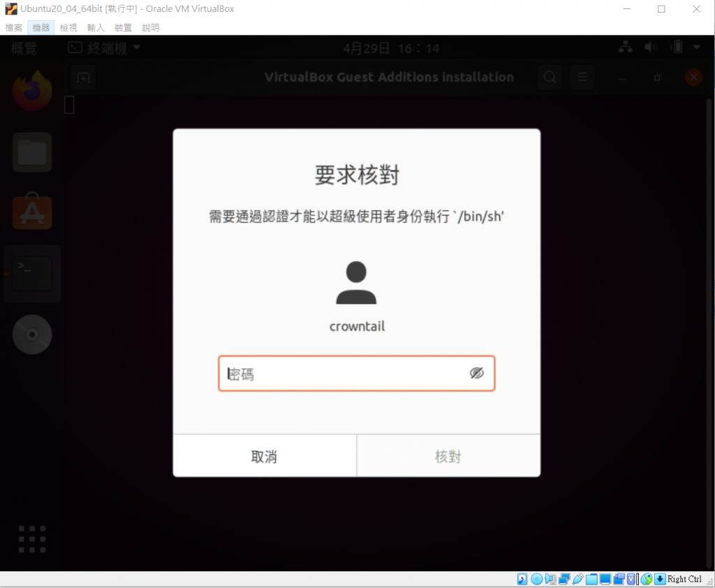The width and height of the screenshot is (715, 588).
Task: Click the keyboard capture arrow icon
Action: [660, 580]
